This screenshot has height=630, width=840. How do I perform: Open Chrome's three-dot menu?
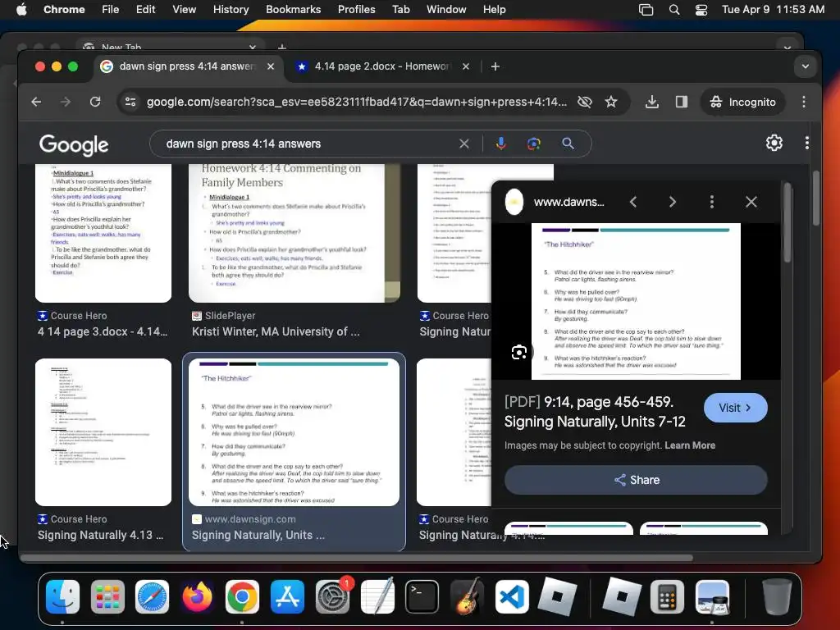click(x=804, y=102)
